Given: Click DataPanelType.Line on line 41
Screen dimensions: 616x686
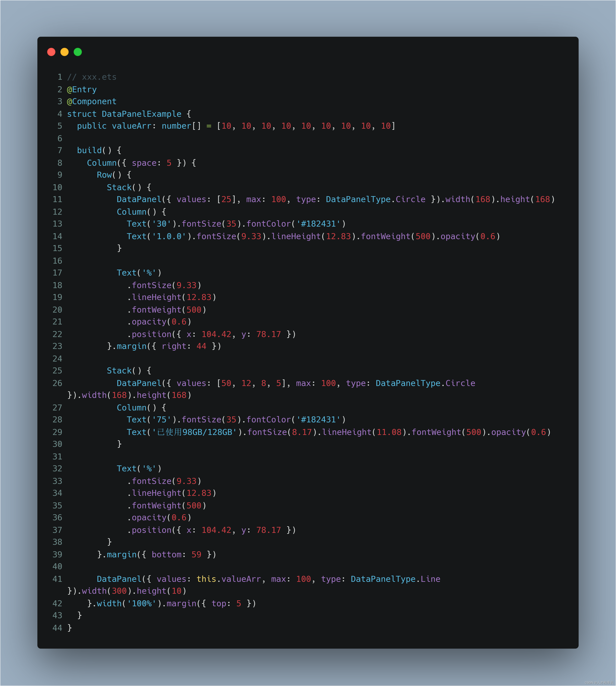Looking at the screenshot, I should pos(395,579).
